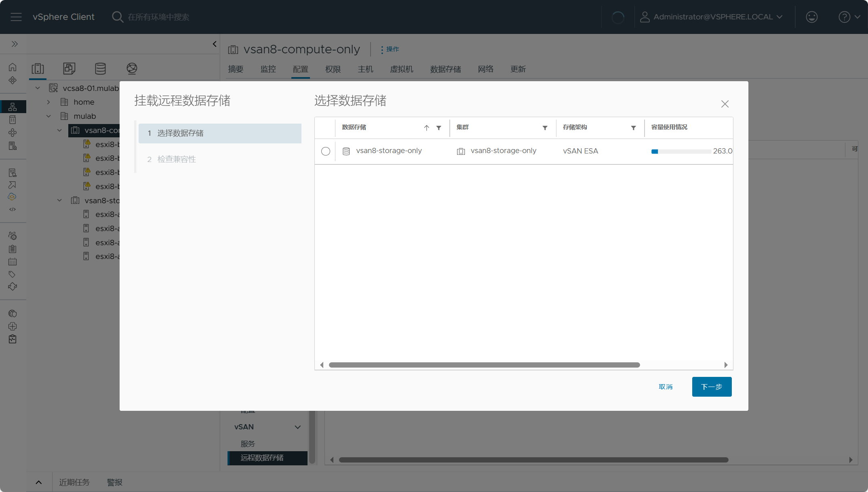
Task: Click the search magnifier icon
Action: (x=118, y=17)
